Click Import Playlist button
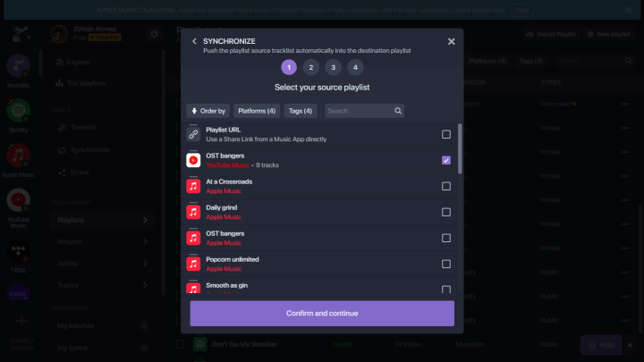 click(x=551, y=34)
